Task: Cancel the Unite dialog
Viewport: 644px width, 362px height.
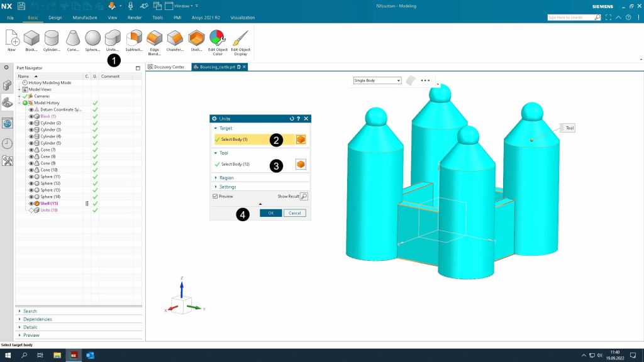Action: click(x=294, y=213)
